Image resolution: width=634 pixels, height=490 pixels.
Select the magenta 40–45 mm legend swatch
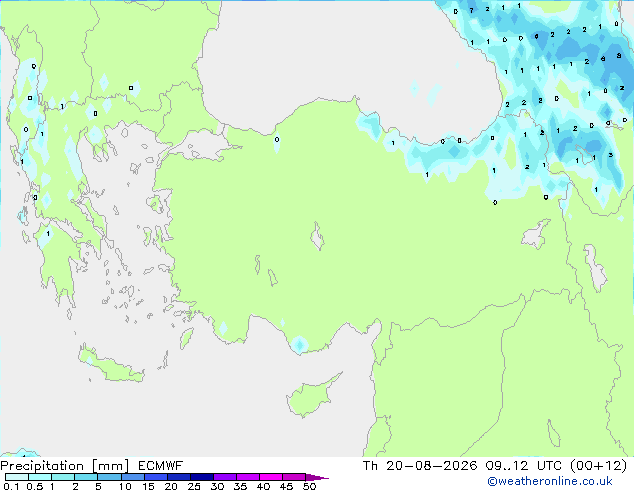coord(271,477)
